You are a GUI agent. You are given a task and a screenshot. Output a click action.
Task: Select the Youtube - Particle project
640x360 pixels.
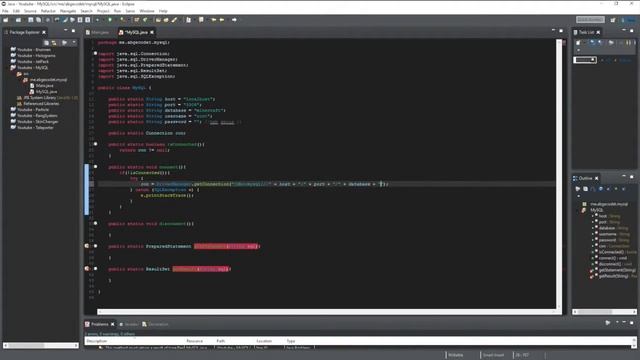click(x=33, y=109)
